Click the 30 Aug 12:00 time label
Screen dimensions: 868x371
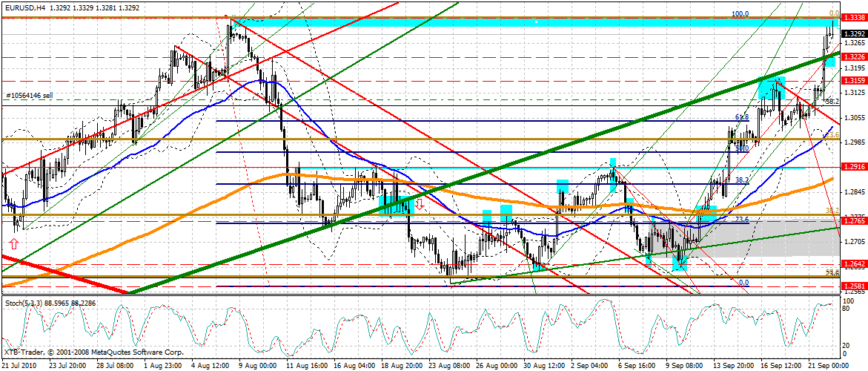546,366
